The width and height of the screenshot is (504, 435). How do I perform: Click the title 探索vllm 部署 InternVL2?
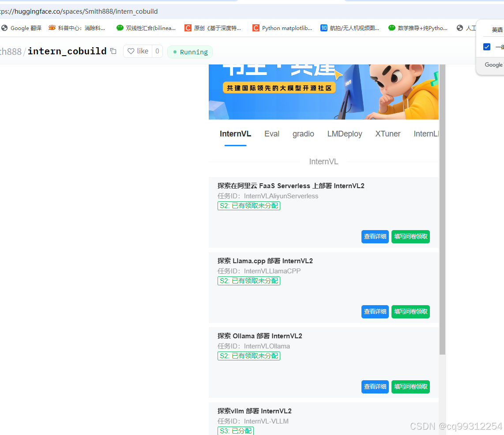coord(255,411)
